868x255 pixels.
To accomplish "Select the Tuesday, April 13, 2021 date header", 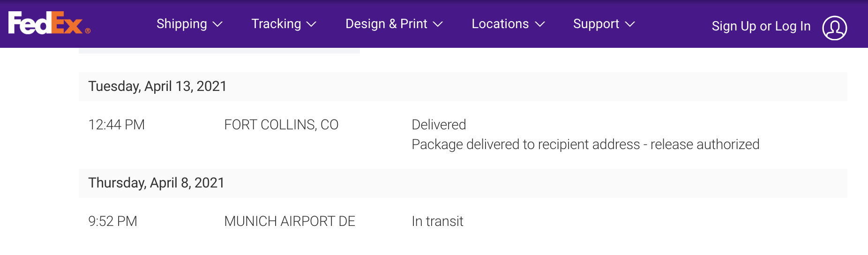I will tap(157, 86).
